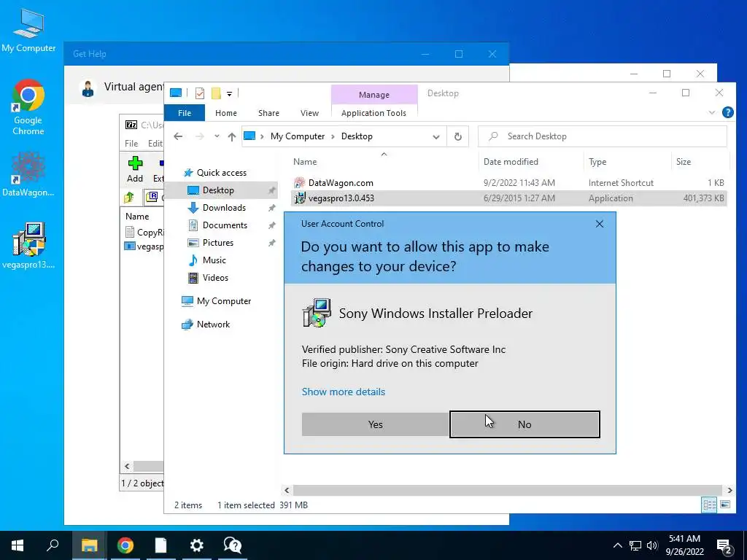Open Google Chrome desktop shortcut
The height and width of the screenshot is (560, 747).
coord(28,107)
